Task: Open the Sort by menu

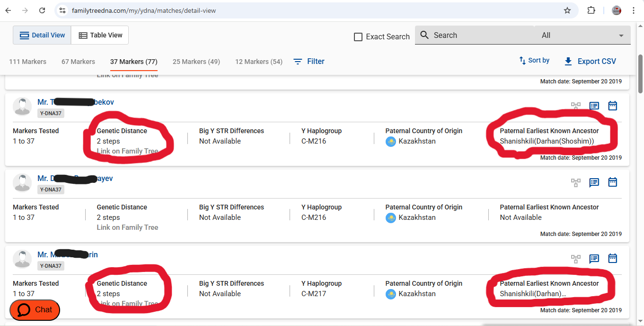Action: 534,61
